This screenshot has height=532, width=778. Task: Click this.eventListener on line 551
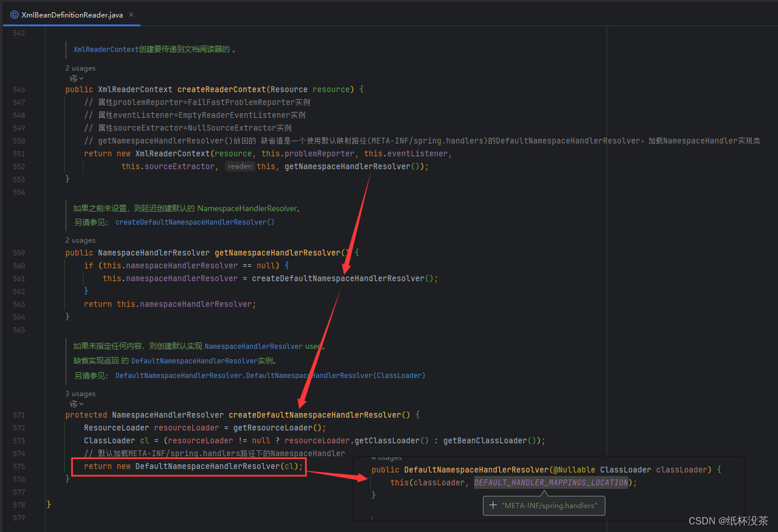pyautogui.click(x=406, y=153)
